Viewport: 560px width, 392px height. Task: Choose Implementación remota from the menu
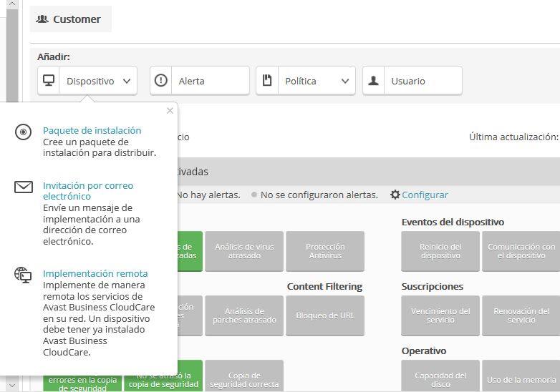click(95, 273)
